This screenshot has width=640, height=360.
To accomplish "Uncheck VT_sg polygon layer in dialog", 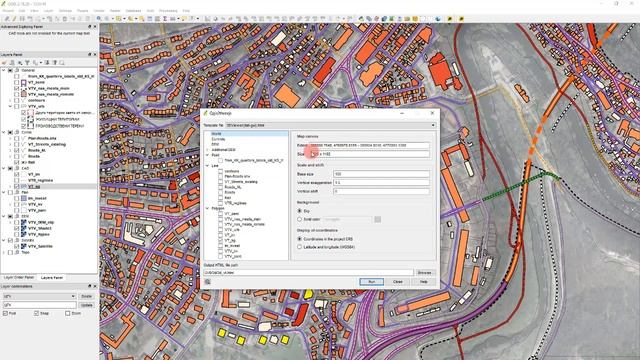I will pyautogui.click(x=220, y=240).
